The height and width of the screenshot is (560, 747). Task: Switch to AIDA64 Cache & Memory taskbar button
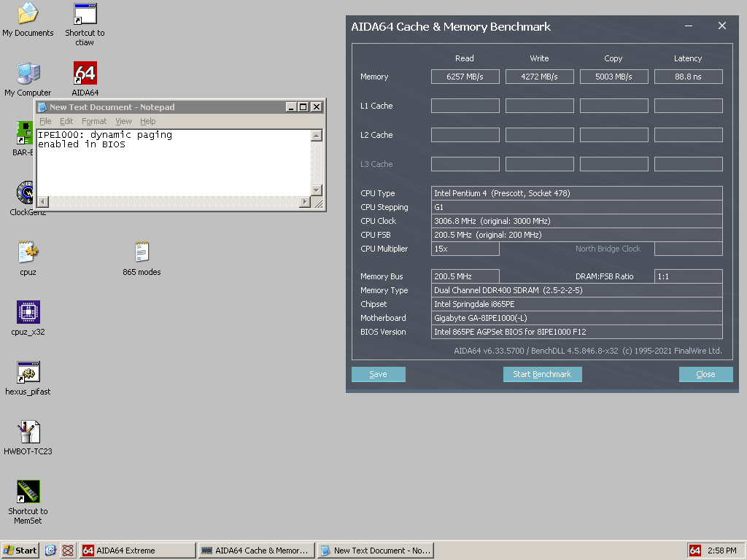256,551
